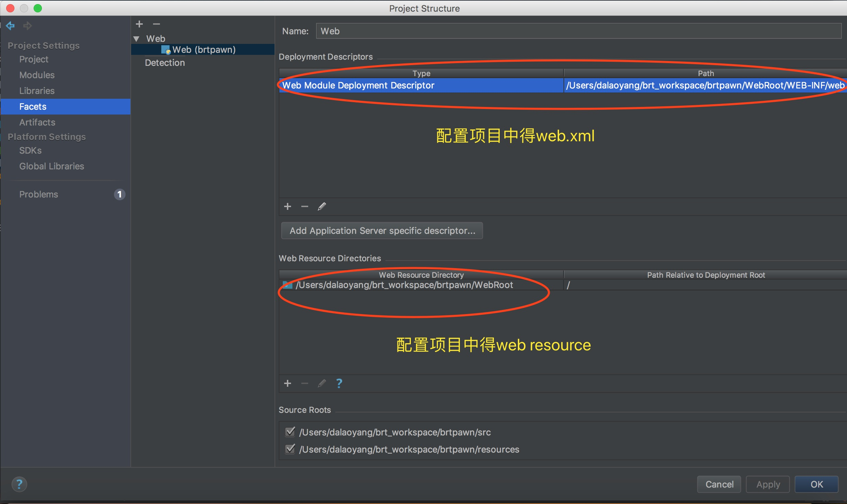Viewport: 847px width, 504px height.
Task: Select Web (brtpawn) facet in tree
Action: tap(204, 50)
